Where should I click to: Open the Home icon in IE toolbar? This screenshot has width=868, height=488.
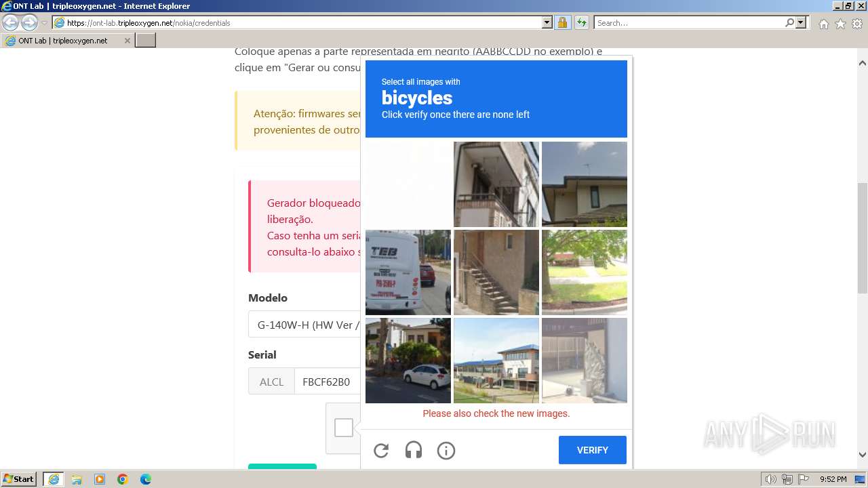(x=823, y=24)
